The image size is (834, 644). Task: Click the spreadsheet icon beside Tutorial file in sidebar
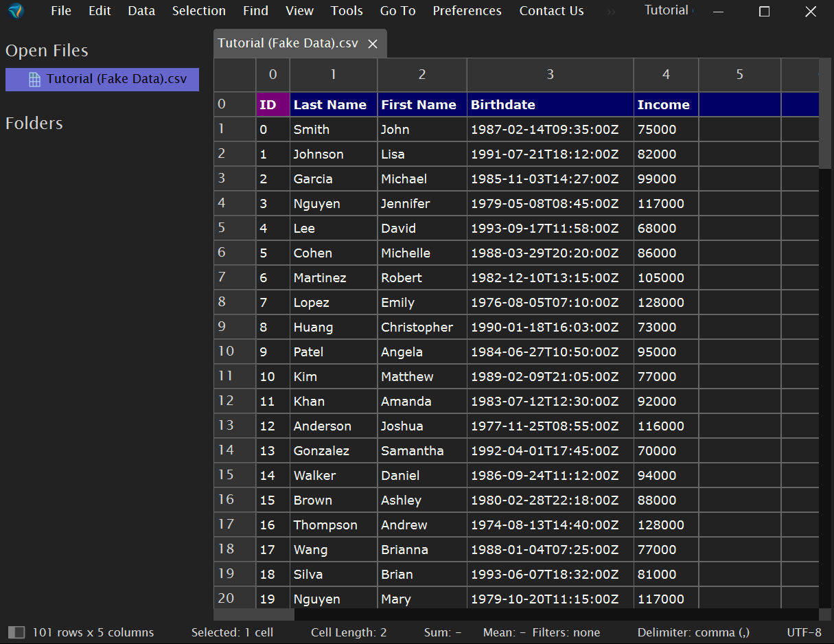(x=34, y=79)
